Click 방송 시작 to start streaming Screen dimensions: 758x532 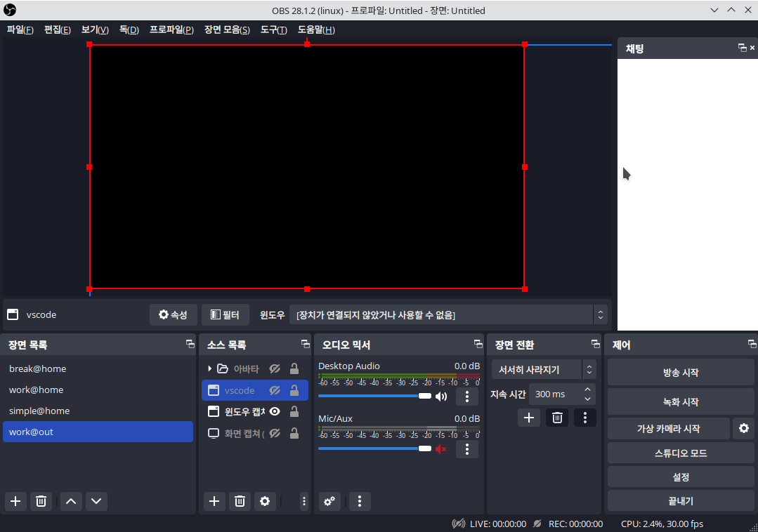tap(681, 373)
